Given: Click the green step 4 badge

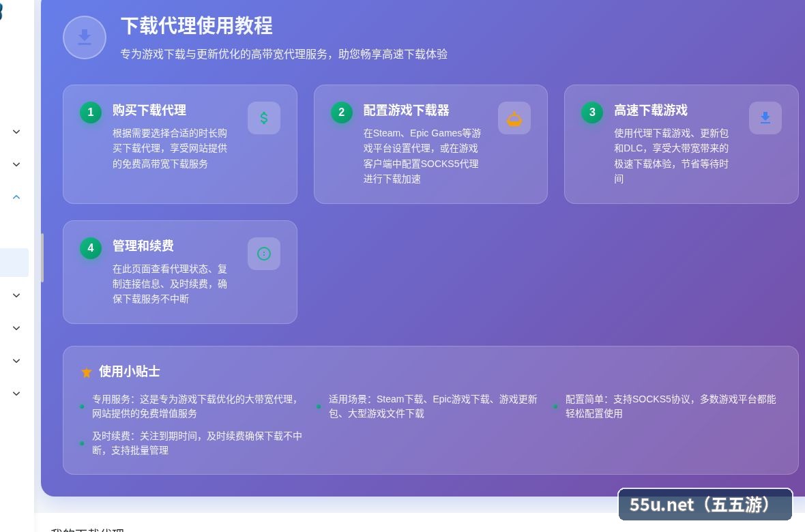Looking at the screenshot, I should click(91, 248).
